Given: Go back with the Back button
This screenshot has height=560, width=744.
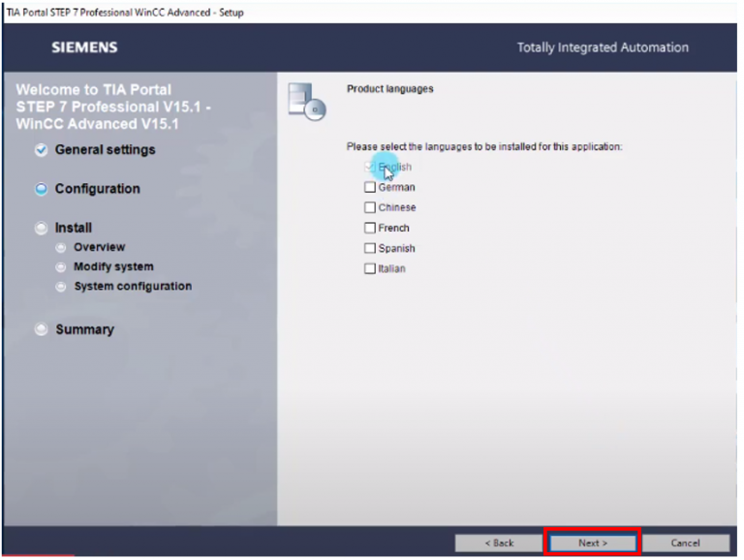Looking at the screenshot, I should point(498,543).
